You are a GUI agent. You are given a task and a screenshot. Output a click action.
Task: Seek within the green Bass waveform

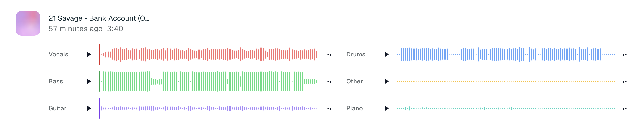pyautogui.click(x=208, y=81)
